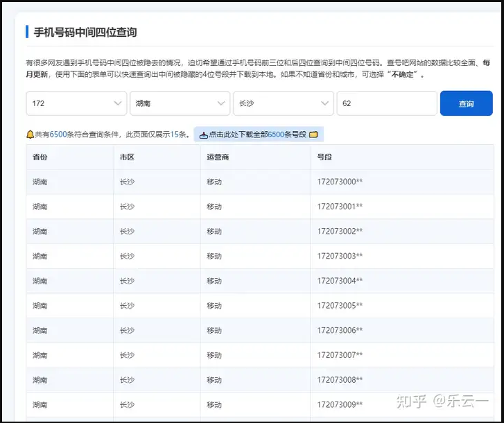Click the chevron in the 长沙 dropdown
This screenshot has width=504, height=423.
(325, 103)
